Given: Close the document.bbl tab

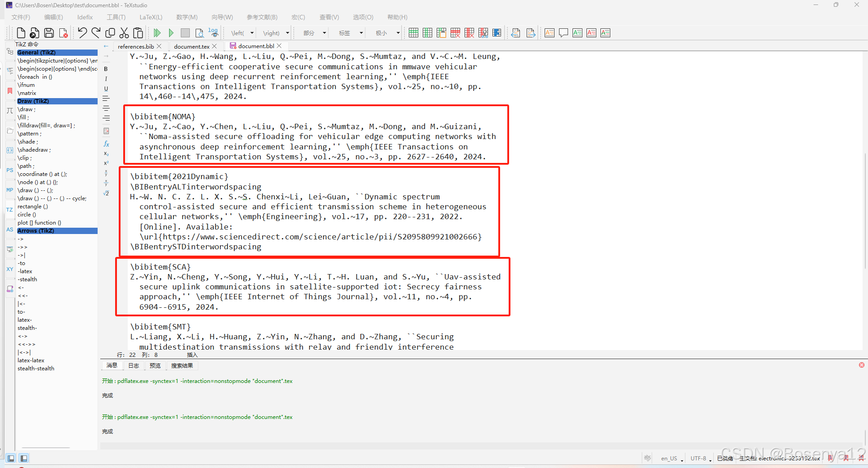Looking at the screenshot, I should 279,45.
